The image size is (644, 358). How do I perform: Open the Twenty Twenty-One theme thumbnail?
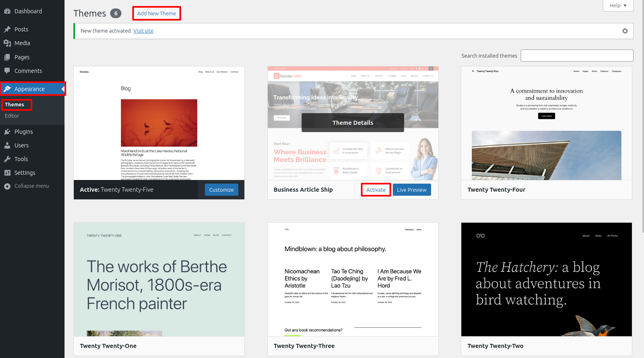point(159,279)
